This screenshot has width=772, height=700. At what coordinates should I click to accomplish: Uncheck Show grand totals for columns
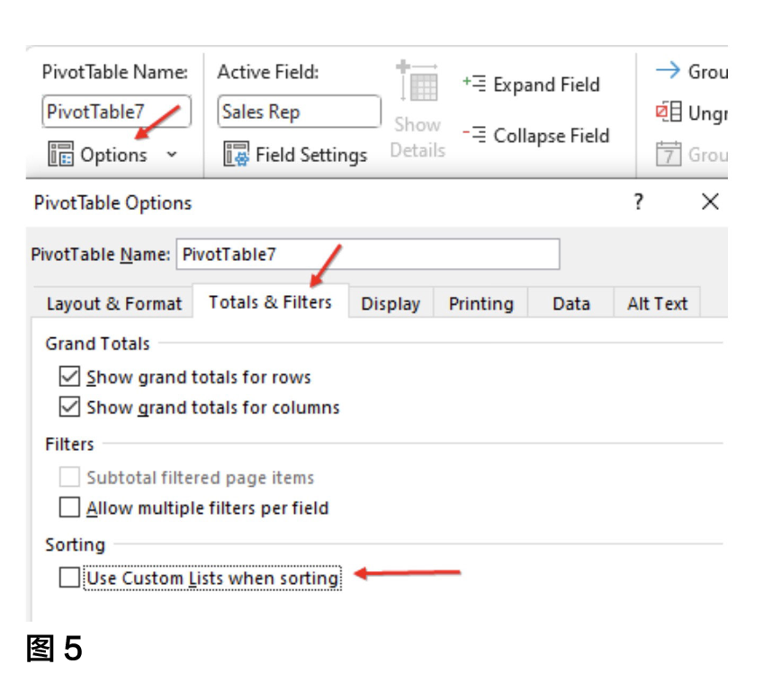pyautogui.click(x=69, y=408)
